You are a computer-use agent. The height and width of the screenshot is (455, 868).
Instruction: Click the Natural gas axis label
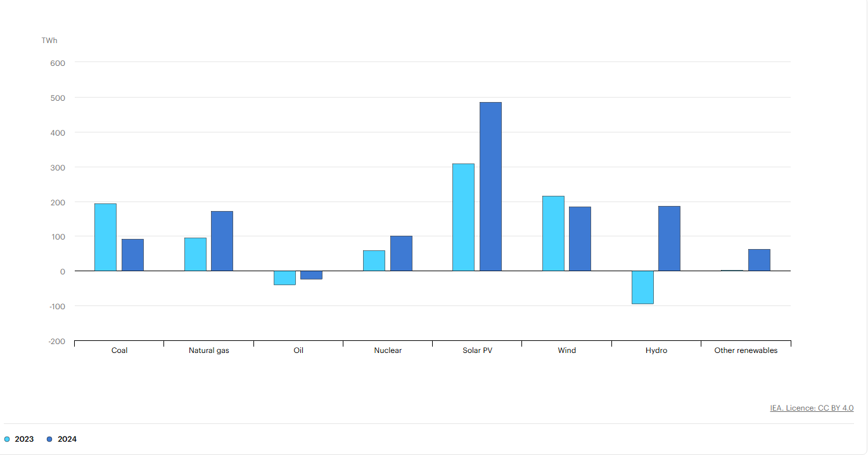tap(209, 350)
